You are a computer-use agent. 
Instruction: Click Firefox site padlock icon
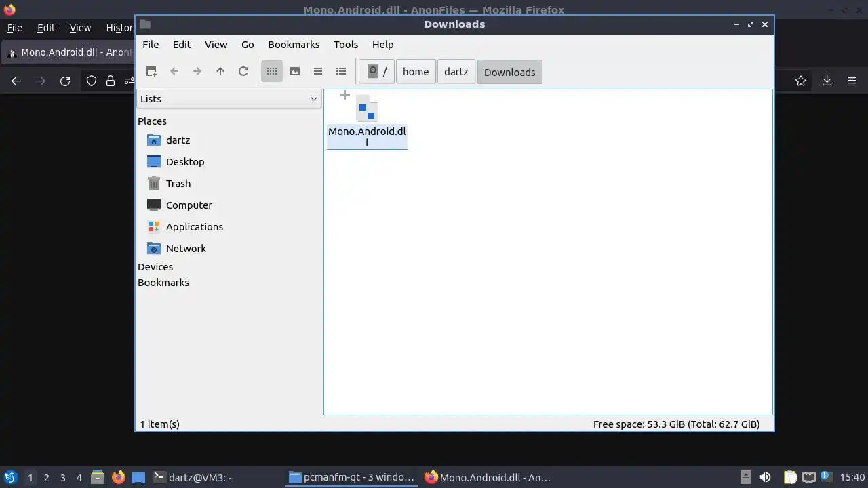[x=111, y=81]
